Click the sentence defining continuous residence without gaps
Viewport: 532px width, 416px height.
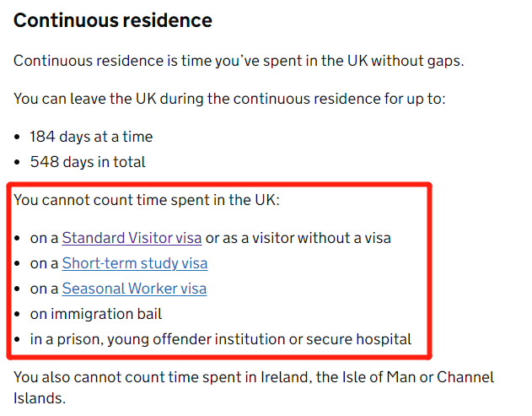pyautogui.click(x=239, y=61)
